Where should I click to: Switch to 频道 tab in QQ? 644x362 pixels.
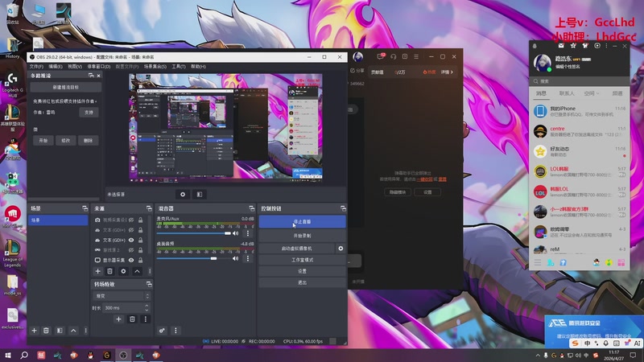click(x=617, y=93)
